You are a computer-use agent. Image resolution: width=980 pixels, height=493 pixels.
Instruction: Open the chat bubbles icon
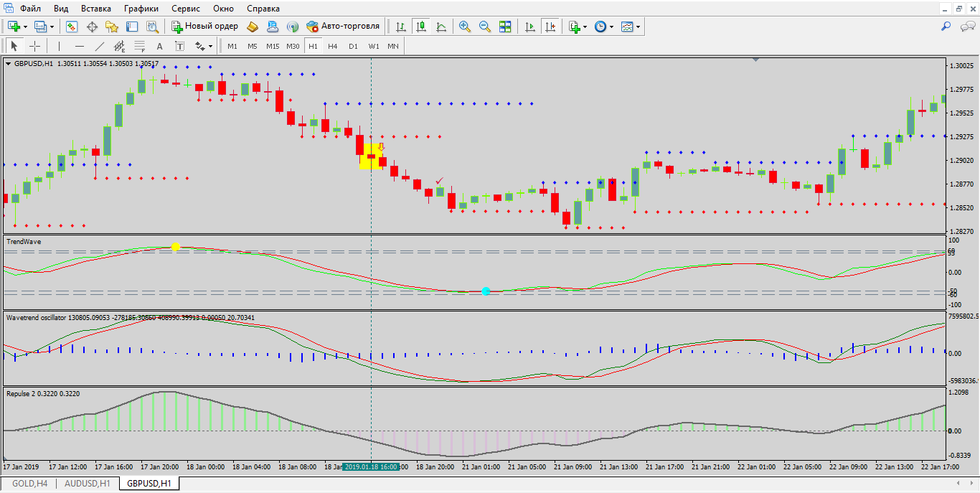pos(968,27)
